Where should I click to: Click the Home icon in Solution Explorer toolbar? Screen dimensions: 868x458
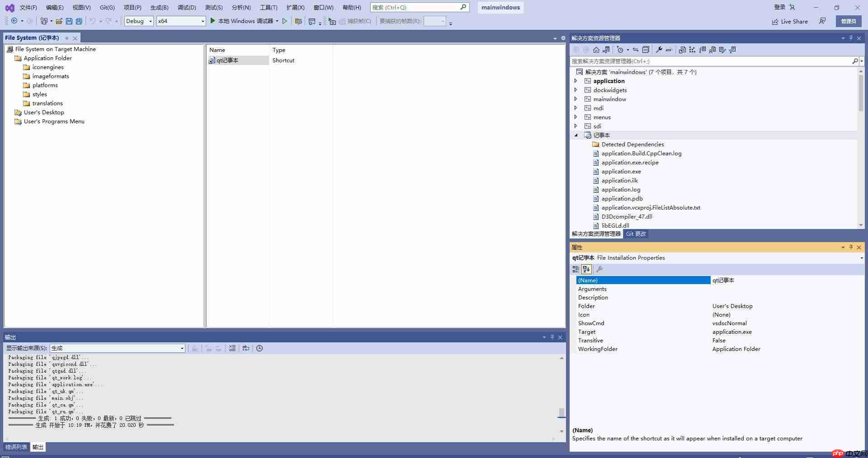(596, 50)
